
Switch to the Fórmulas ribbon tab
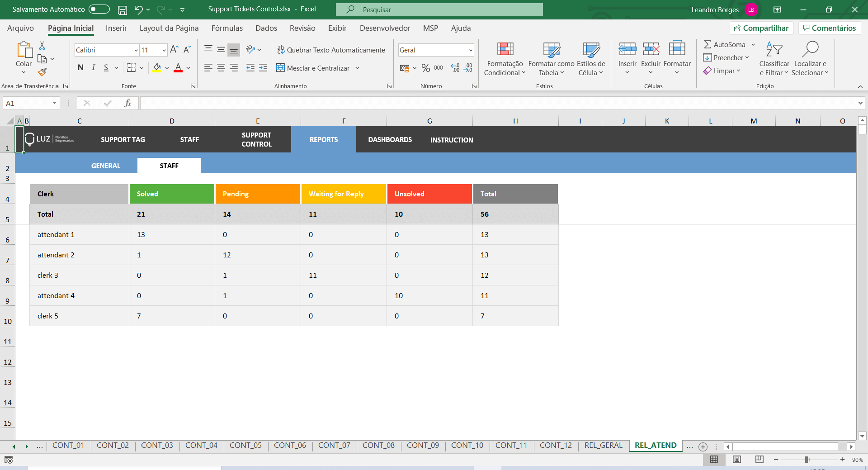tap(227, 28)
